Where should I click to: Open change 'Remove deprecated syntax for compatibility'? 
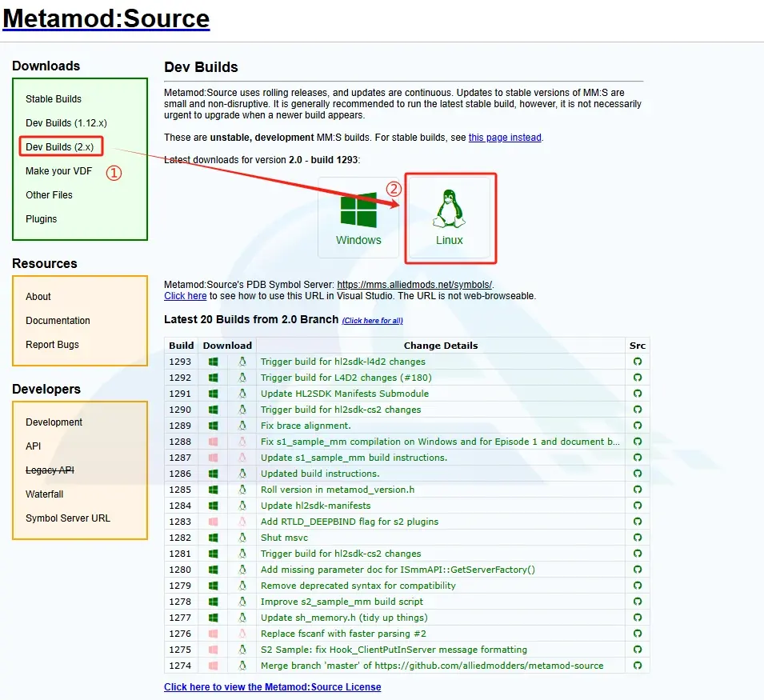point(358,586)
